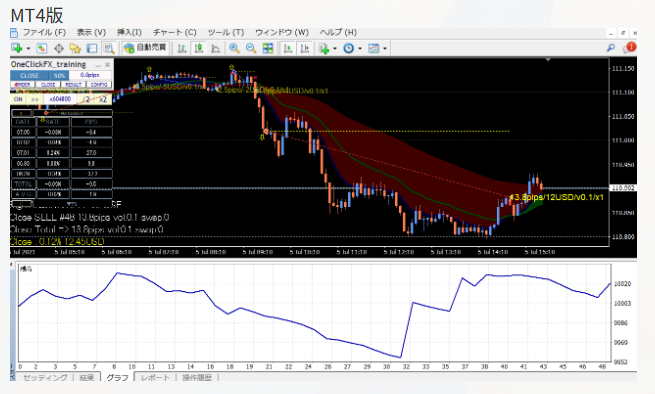
Task: Expand the New Chart dropdown arrow
Action: [x=28, y=49]
